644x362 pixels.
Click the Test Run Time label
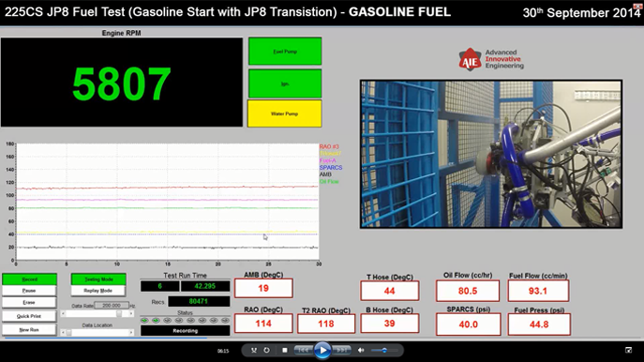tap(185, 276)
